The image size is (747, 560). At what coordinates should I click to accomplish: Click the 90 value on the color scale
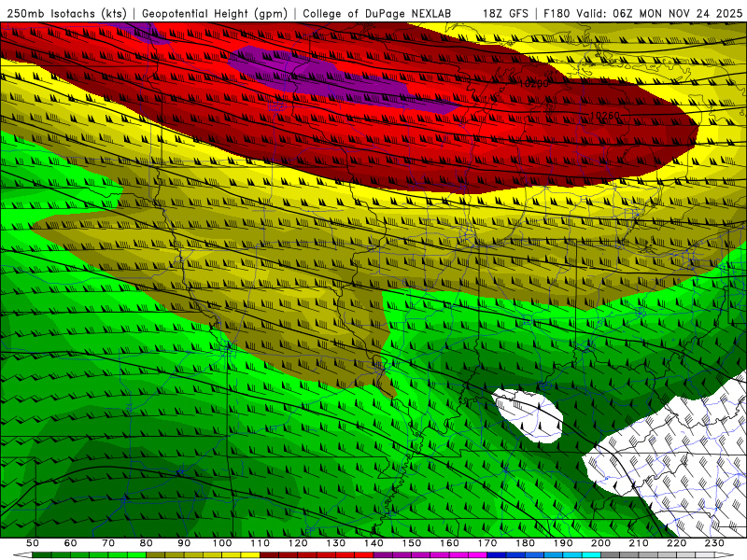(x=184, y=543)
